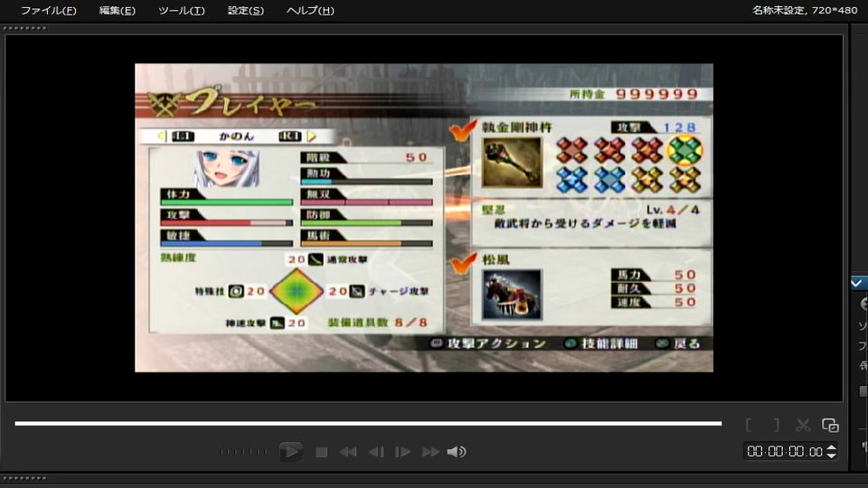Set mark-out with the right bracket icon

tap(777, 425)
